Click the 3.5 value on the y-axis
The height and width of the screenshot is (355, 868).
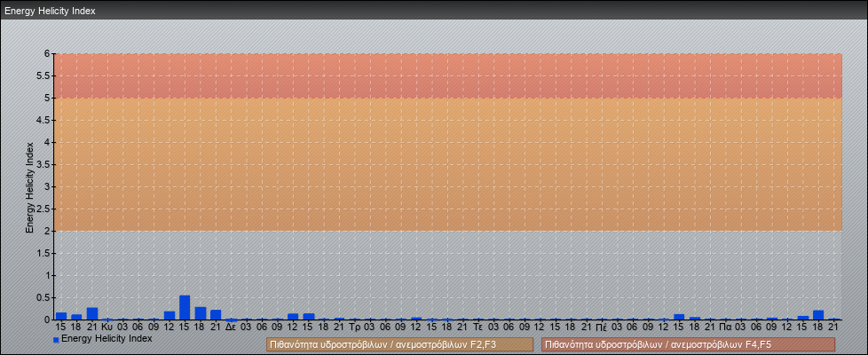click(x=44, y=164)
